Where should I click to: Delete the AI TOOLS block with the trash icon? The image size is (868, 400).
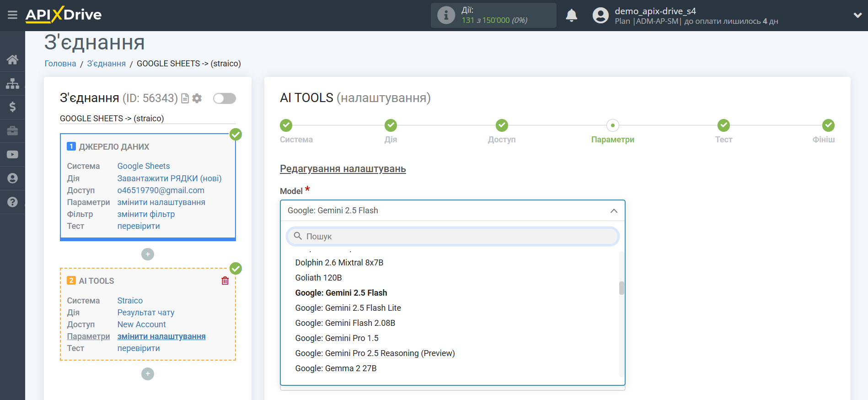pyautogui.click(x=225, y=281)
